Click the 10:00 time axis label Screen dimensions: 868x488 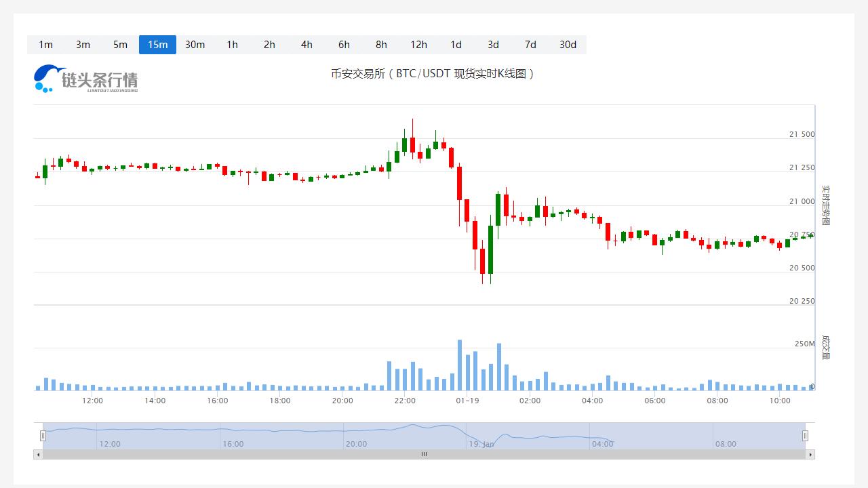(x=780, y=401)
